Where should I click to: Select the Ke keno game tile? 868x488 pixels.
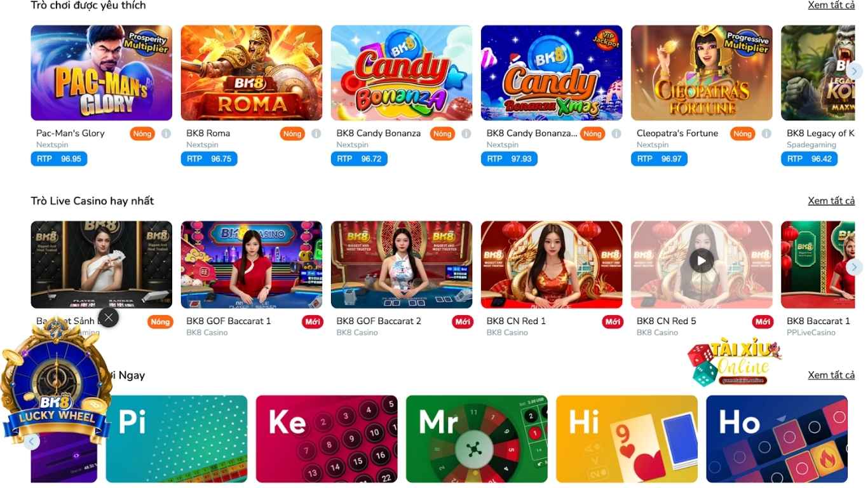tap(327, 439)
